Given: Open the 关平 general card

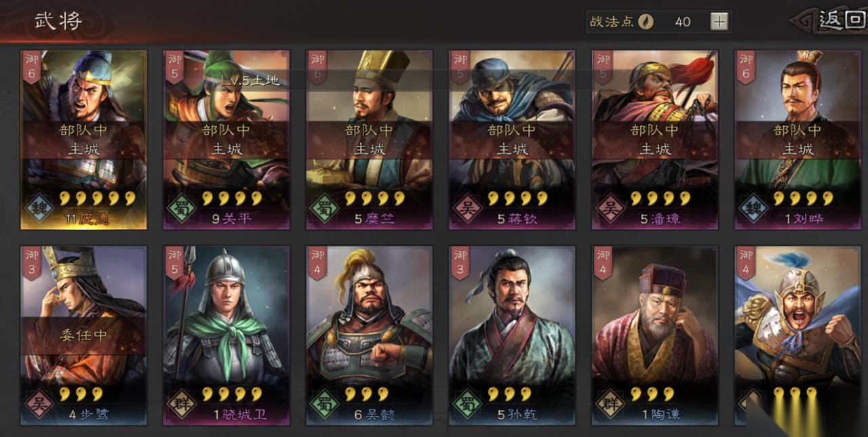Looking at the screenshot, I should (226, 140).
